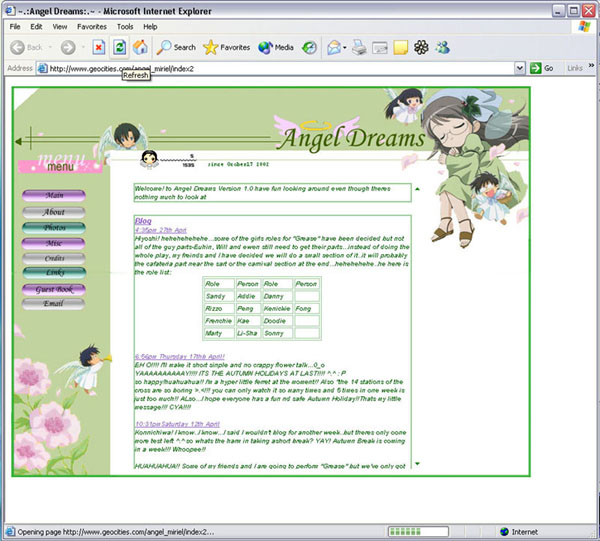Click the Refresh toolbar icon
Screen dimensions: 600x541
point(119,47)
